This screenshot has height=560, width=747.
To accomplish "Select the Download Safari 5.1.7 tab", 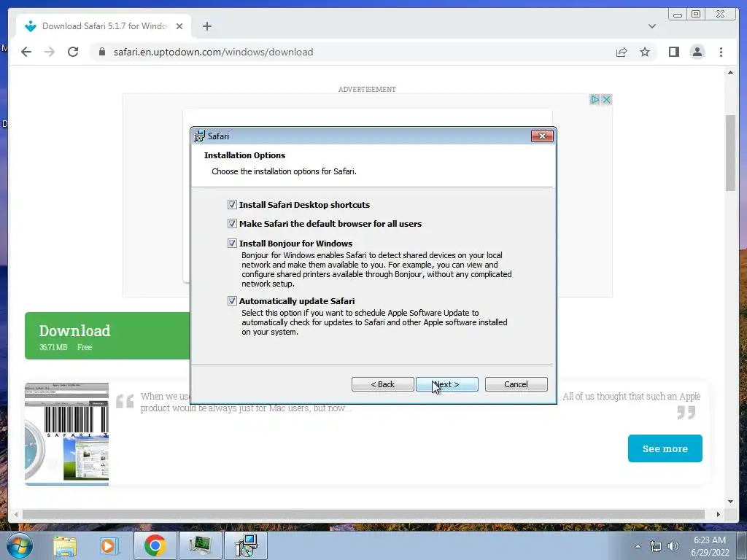I will pos(104,26).
